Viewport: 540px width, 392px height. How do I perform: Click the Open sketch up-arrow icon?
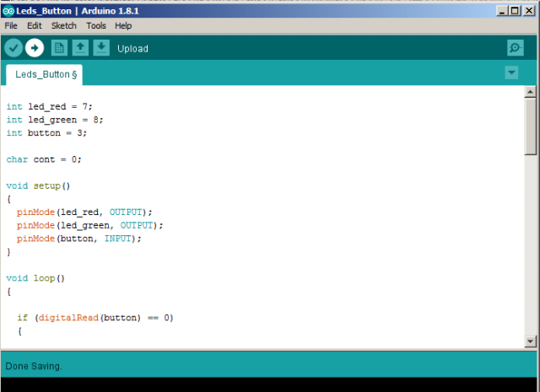[x=80, y=48]
